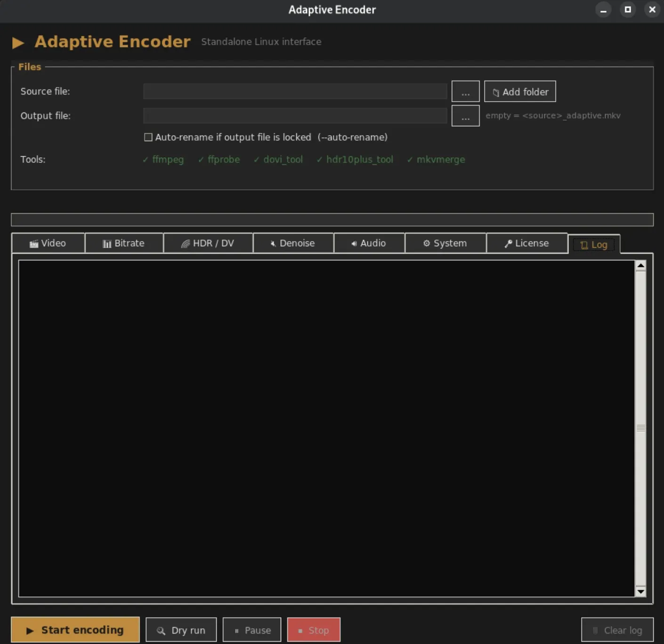Go to the Audio tab
Screen dimensions: 664x644
tap(369, 243)
